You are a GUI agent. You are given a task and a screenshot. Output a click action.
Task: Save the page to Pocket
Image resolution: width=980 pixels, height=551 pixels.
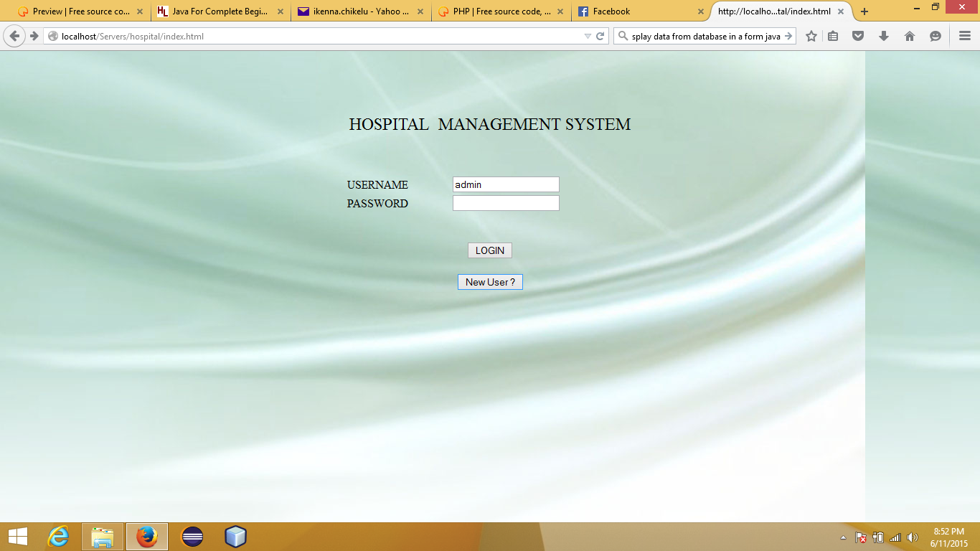858,34
